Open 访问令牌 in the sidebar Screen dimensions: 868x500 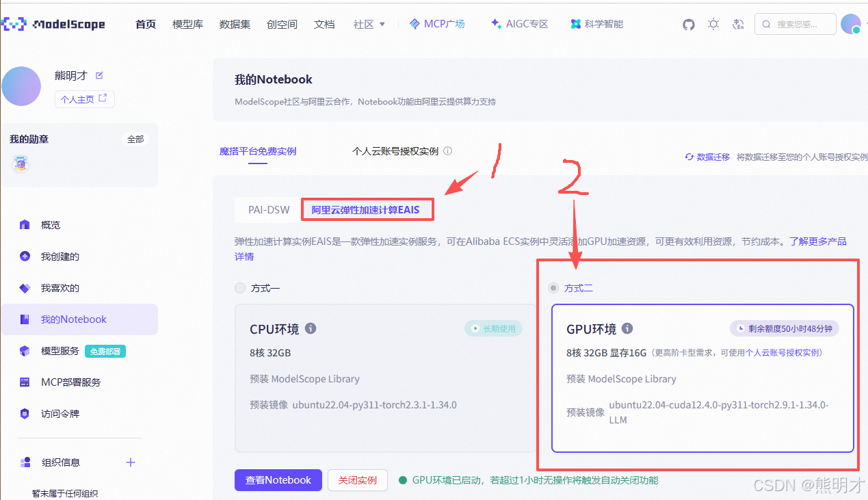[67, 413]
